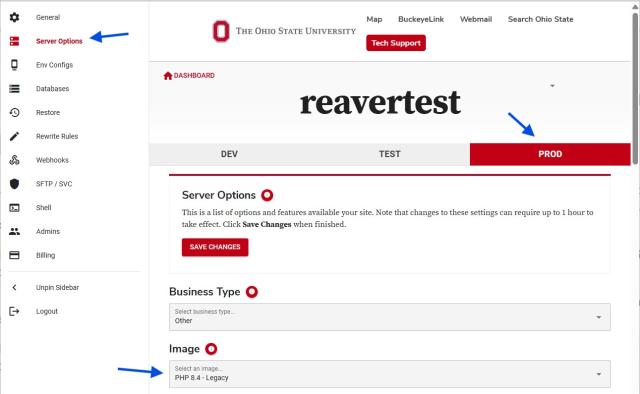Click the Server Options heading text
Screen dimensions: 640x394
(219, 195)
